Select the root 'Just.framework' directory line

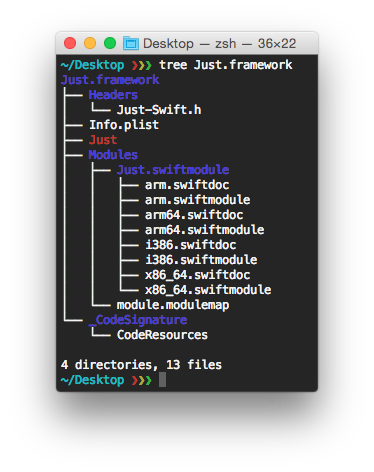(110, 80)
